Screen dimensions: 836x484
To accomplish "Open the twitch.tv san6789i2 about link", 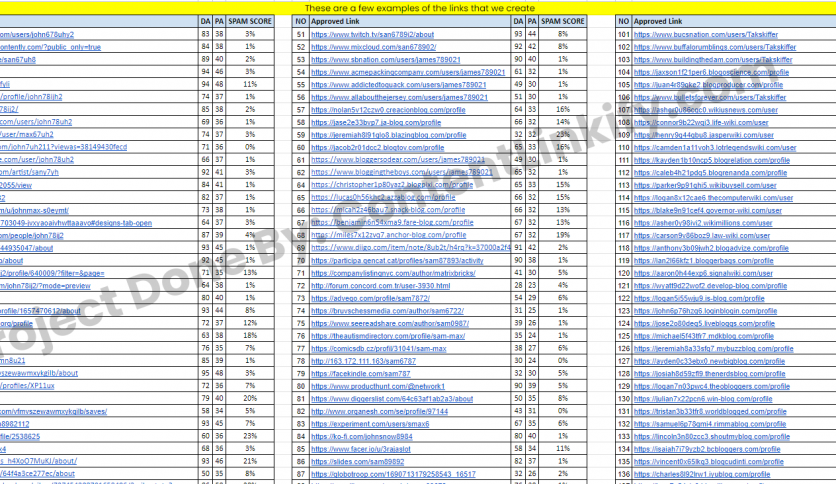I will point(372,34).
